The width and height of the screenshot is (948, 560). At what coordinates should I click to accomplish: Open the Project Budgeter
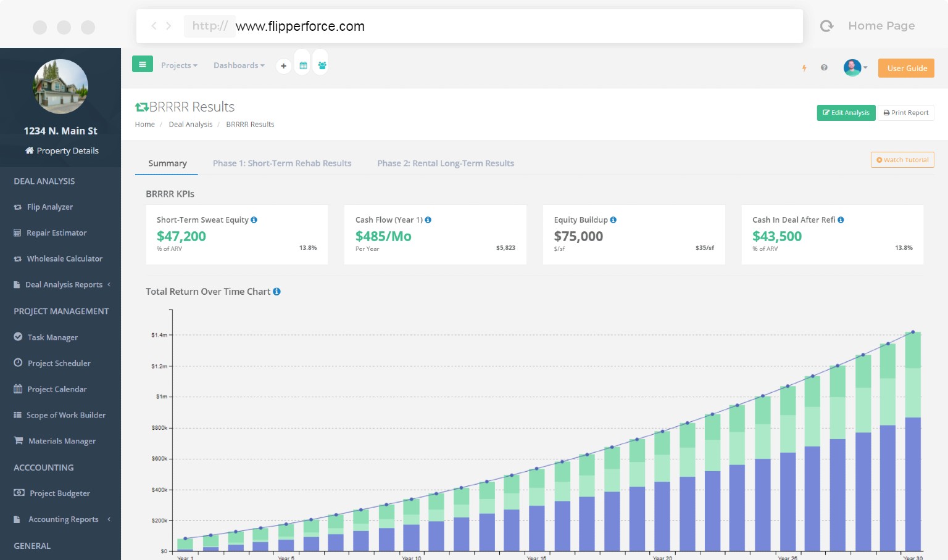point(59,493)
